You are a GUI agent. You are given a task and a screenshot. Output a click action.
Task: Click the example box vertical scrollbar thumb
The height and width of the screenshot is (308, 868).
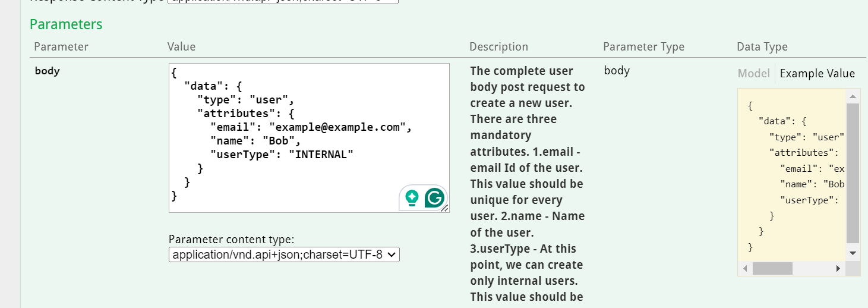click(x=853, y=172)
